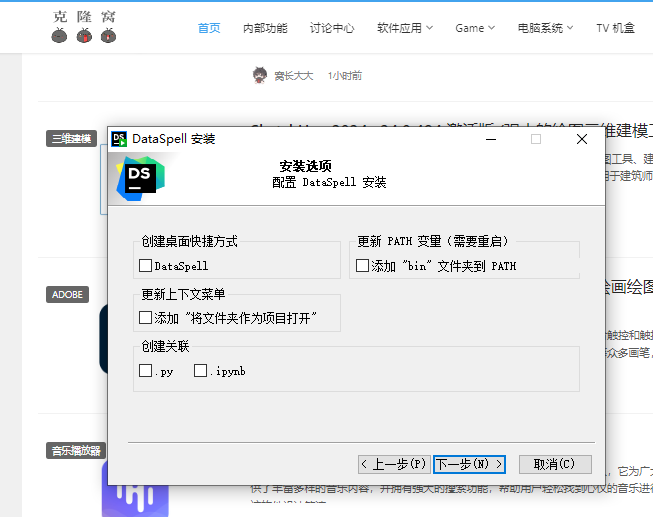Tick "将文件夹作为项目打开" context menu checkbox

coord(145,318)
